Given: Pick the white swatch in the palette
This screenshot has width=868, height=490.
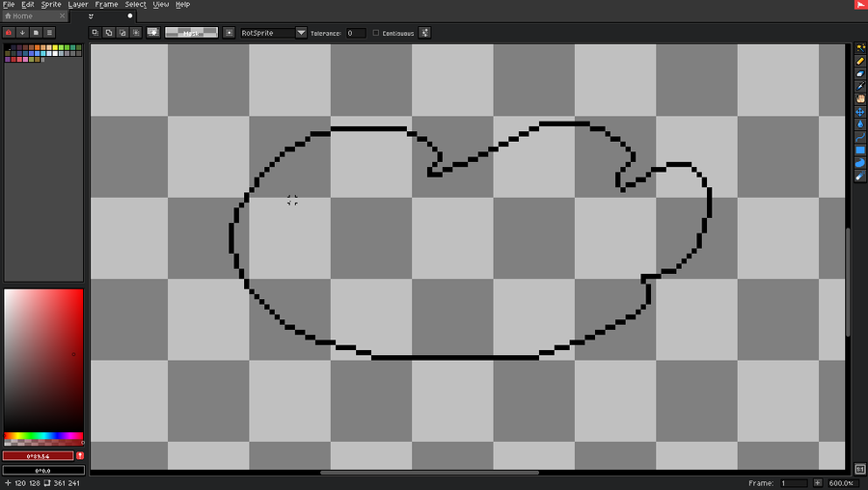Looking at the screenshot, I should 55,53.
